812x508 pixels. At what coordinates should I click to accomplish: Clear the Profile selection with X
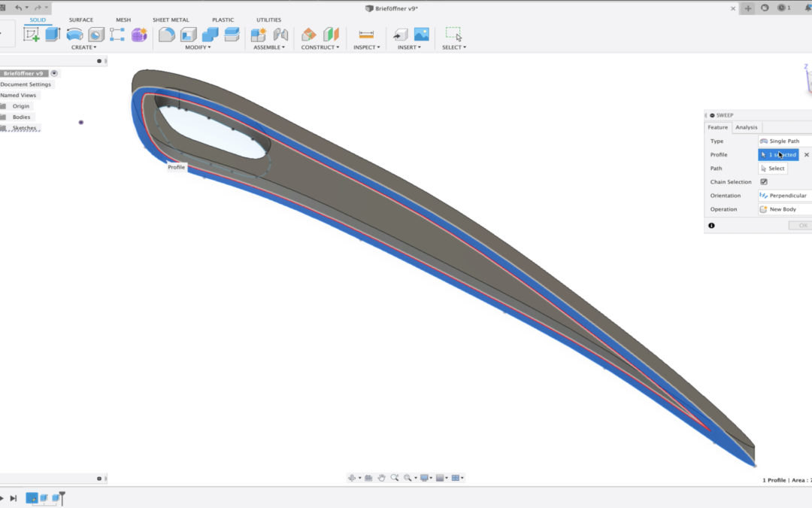[807, 155]
